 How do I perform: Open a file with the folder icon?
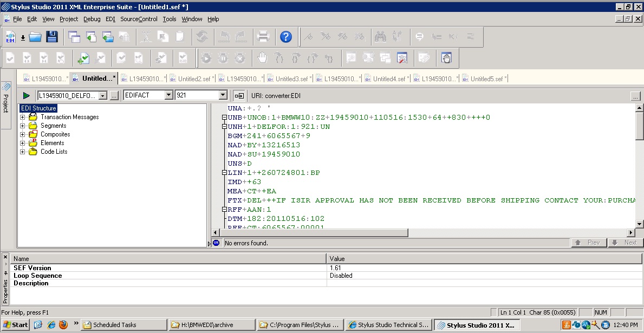(x=35, y=37)
